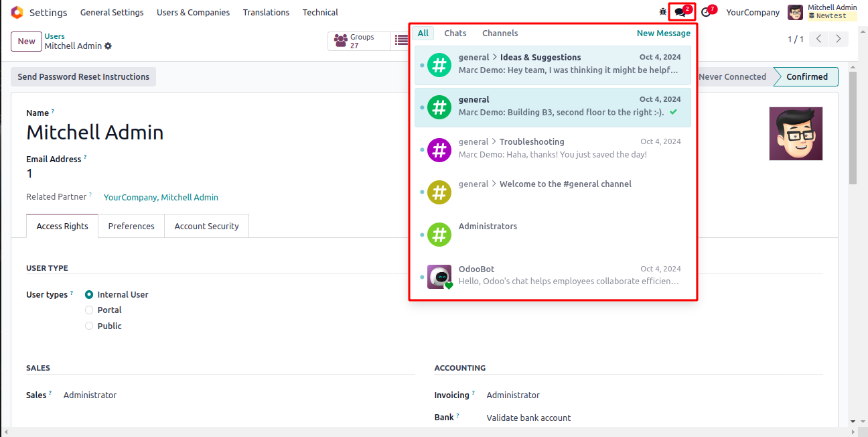Image resolution: width=868 pixels, height=437 pixels.
Task: Open the activities clock icon
Action: pyautogui.click(x=706, y=12)
